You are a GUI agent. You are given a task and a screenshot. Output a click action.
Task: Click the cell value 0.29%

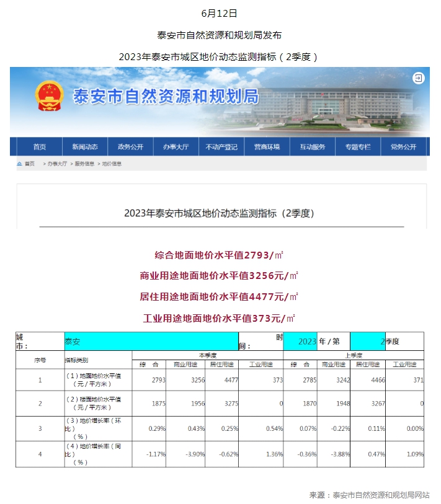click(x=157, y=429)
